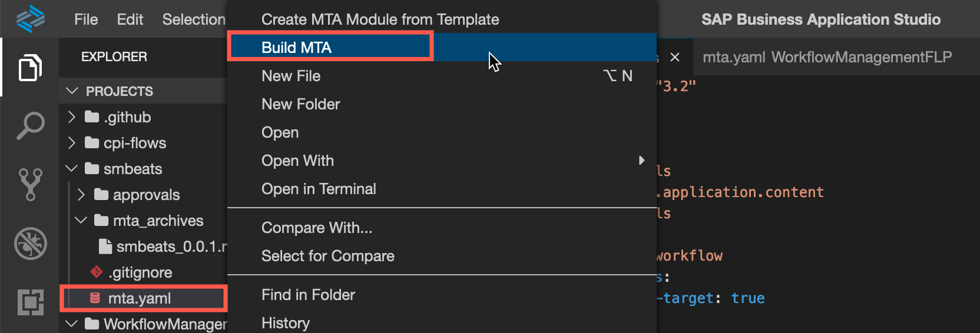
Task: Select Build MTA from context menu
Action: pos(296,48)
